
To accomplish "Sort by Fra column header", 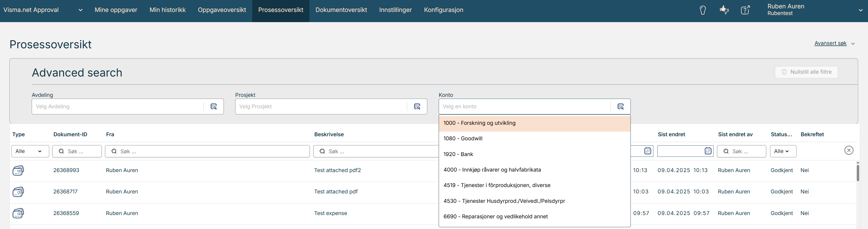I will click(x=110, y=134).
